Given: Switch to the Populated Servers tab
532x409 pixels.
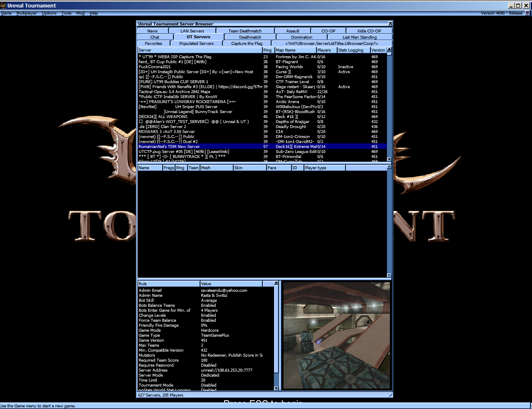Looking at the screenshot, I should [x=197, y=43].
